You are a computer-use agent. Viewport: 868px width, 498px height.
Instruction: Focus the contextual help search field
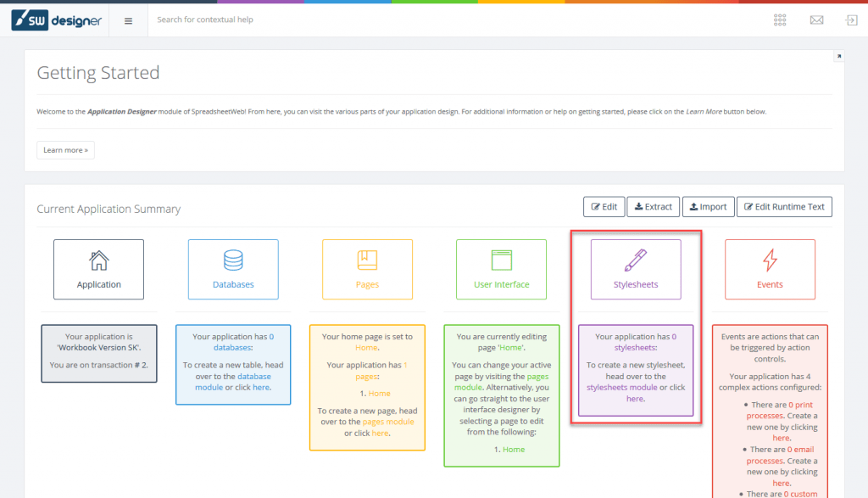point(339,20)
